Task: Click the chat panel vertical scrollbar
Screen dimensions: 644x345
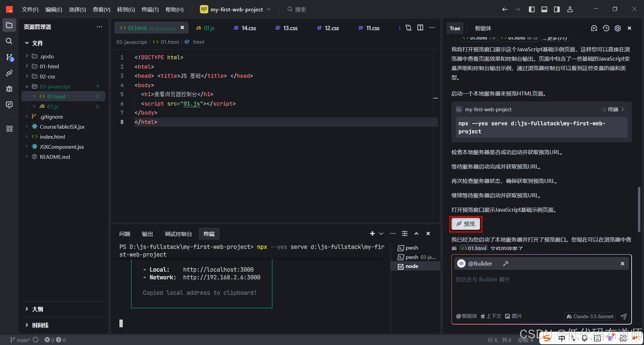Action: point(639,209)
